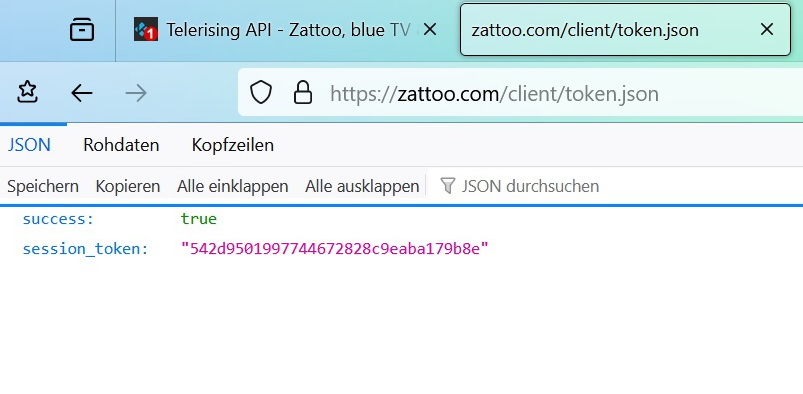Click the Speichern button

point(43,186)
